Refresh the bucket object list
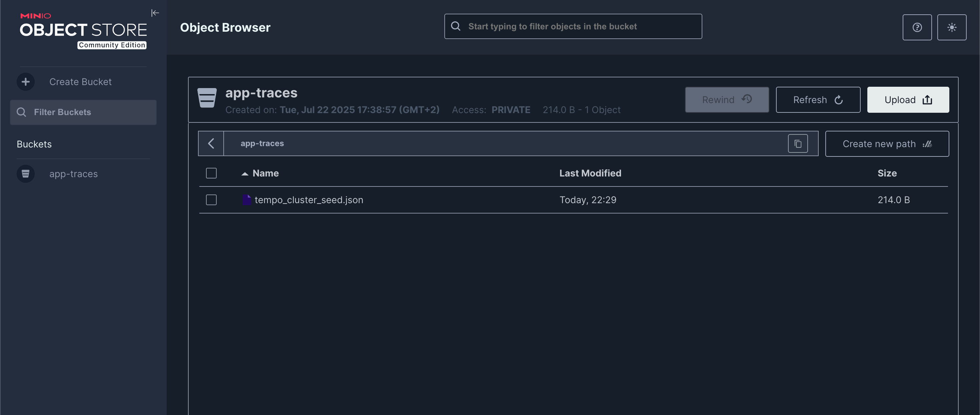 click(x=818, y=100)
